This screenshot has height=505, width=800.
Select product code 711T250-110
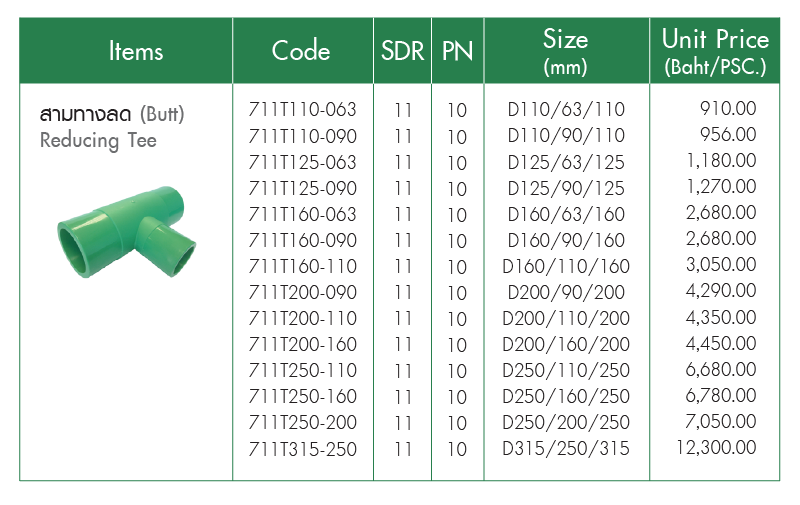coord(302,370)
